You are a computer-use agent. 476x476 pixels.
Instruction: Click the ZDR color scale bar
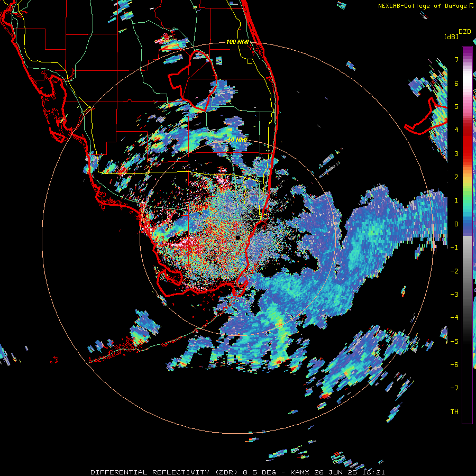(x=467, y=235)
